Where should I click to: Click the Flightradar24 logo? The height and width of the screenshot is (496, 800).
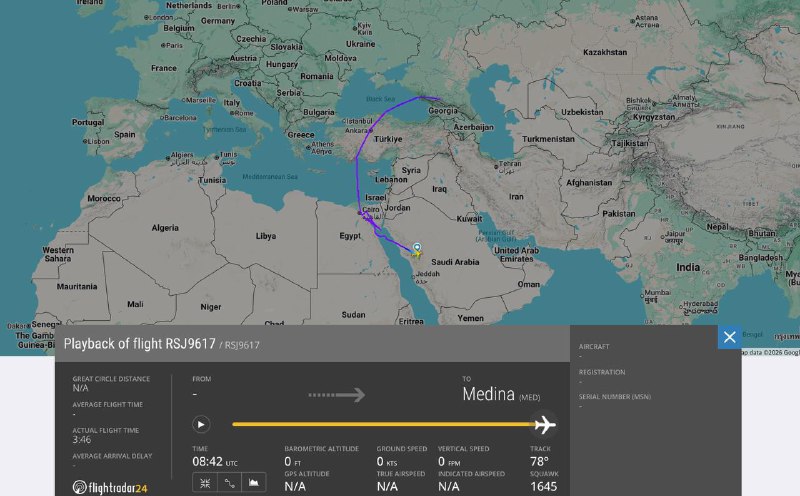coord(110,487)
